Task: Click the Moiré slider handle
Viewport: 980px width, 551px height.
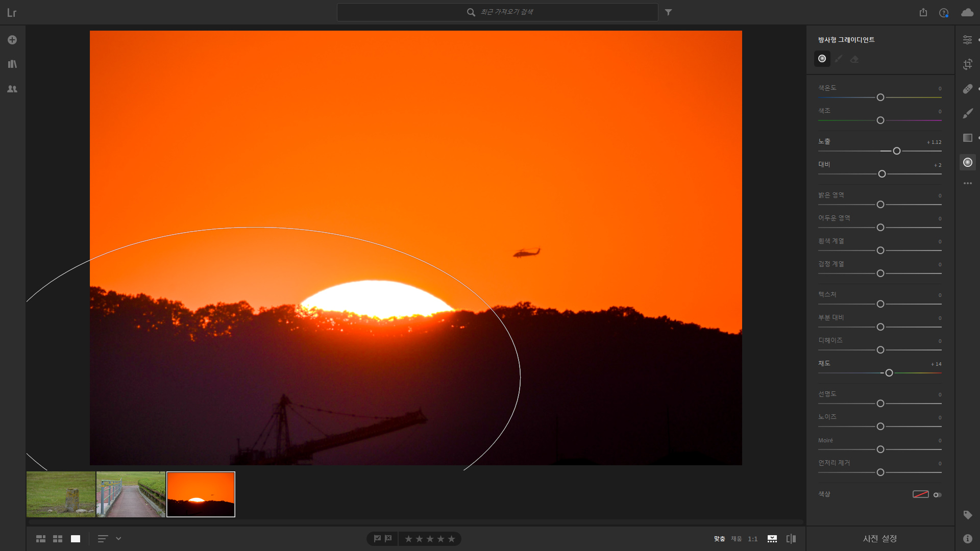Action: (x=880, y=449)
